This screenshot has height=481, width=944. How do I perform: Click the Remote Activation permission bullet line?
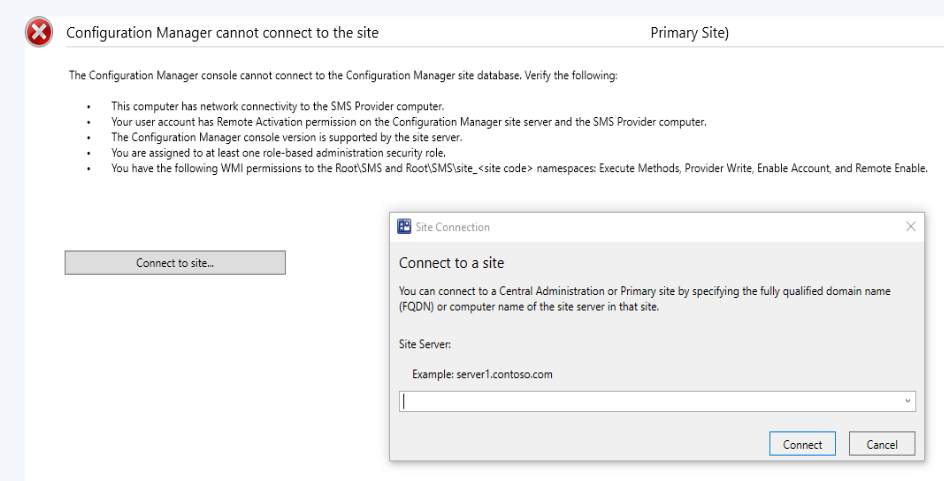(x=408, y=122)
